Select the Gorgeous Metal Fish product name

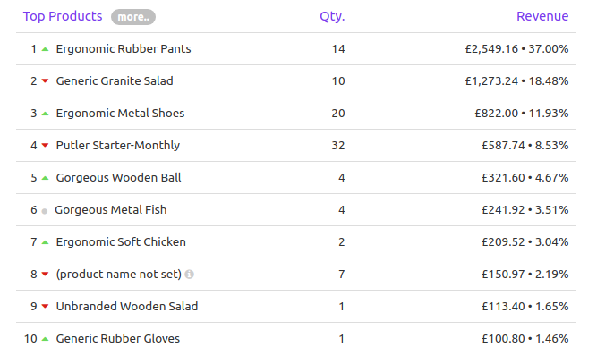point(110,210)
